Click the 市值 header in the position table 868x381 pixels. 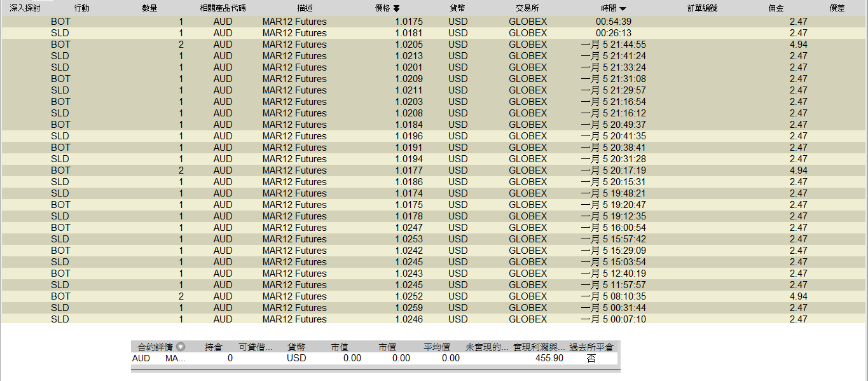339,347
